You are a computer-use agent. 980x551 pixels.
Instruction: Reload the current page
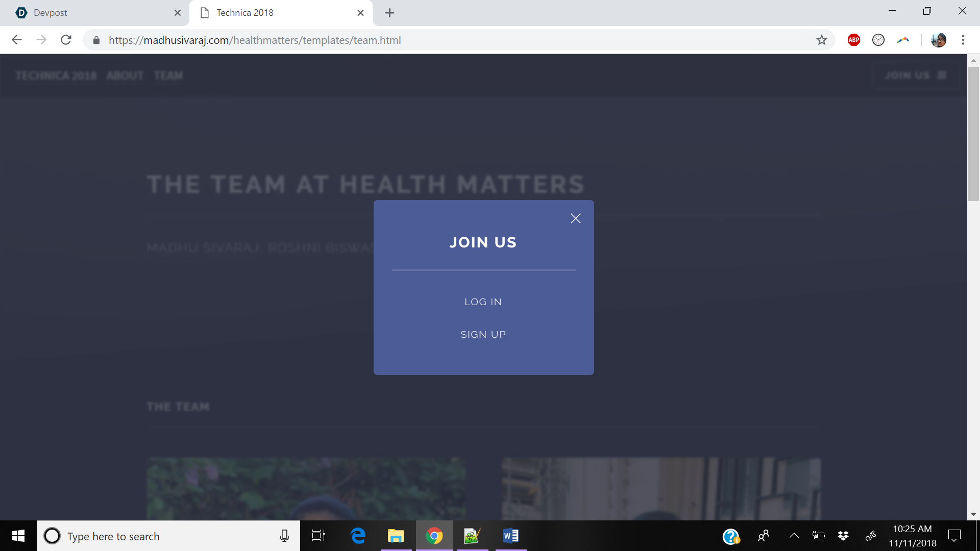pos(66,40)
